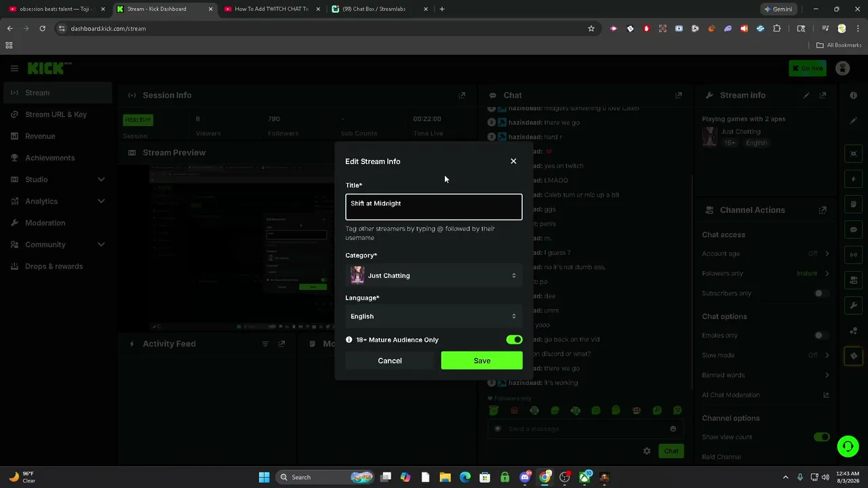
Task: Bookmark this page with star icon
Action: (x=591, y=28)
